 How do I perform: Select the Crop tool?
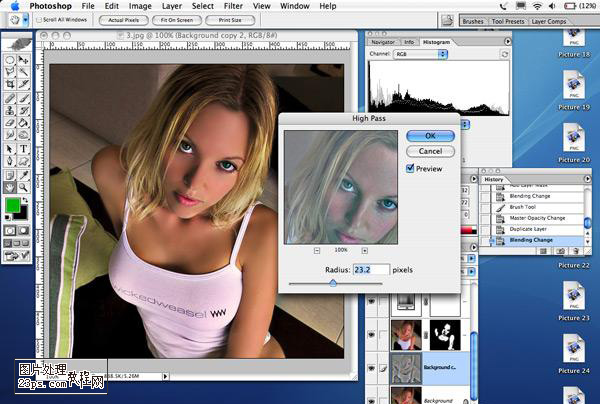click(10, 84)
